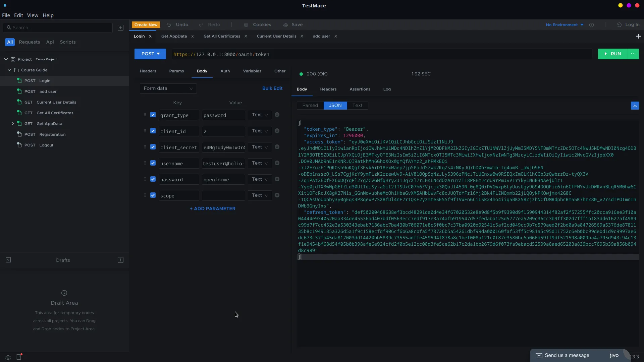
Task: Open a new request tab with plus icon
Action: (639, 36)
